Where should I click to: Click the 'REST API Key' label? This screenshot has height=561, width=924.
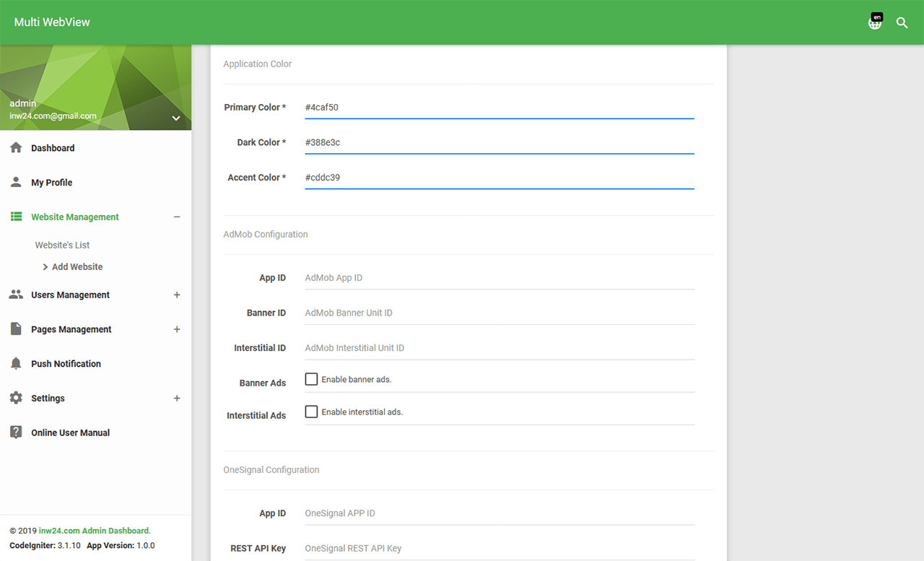[258, 549]
